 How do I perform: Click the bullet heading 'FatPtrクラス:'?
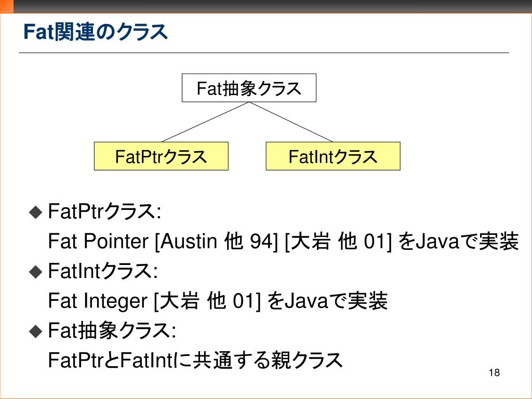click(x=104, y=211)
